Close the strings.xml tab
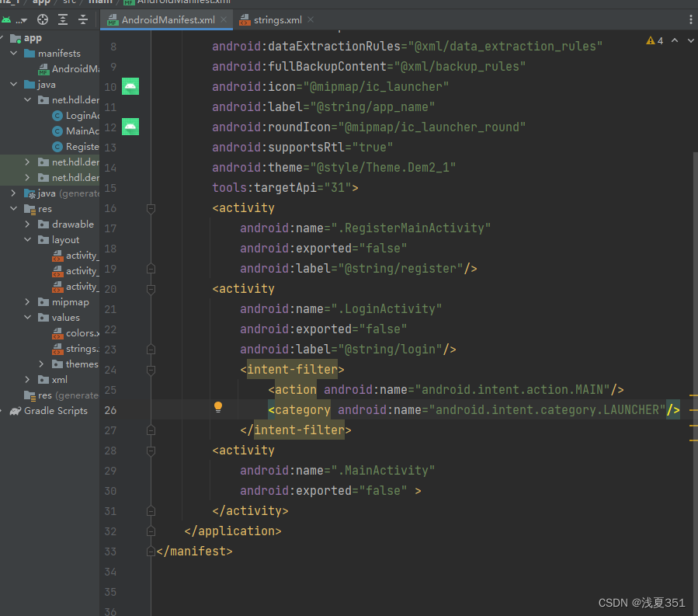Viewport: 698px width, 616px height. click(x=311, y=19)
